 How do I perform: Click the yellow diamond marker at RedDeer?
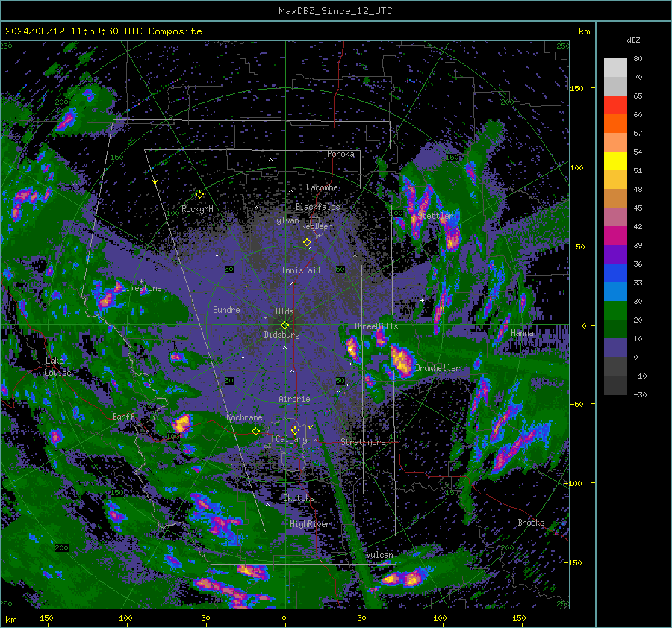click(307, 243)
